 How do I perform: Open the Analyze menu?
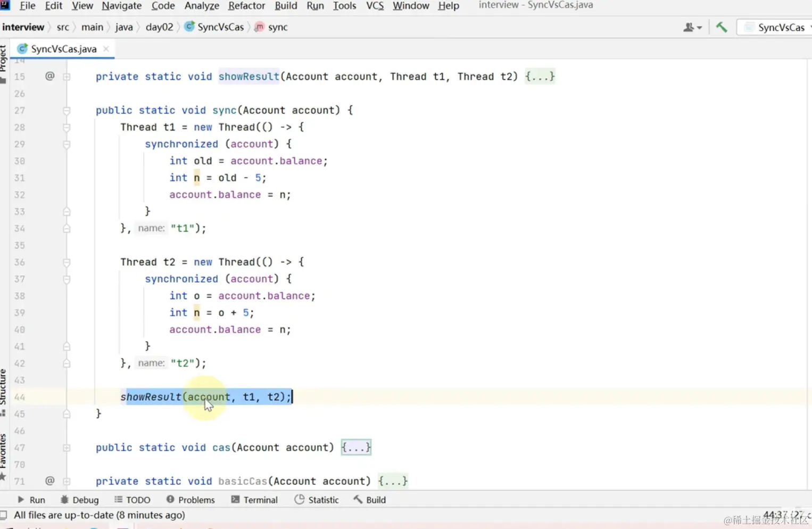202,6
